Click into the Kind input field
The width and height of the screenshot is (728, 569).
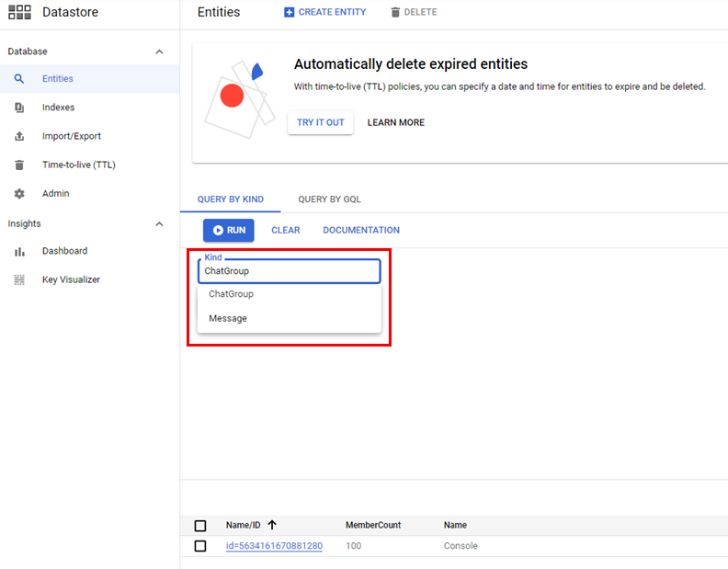tap(288, 271)
